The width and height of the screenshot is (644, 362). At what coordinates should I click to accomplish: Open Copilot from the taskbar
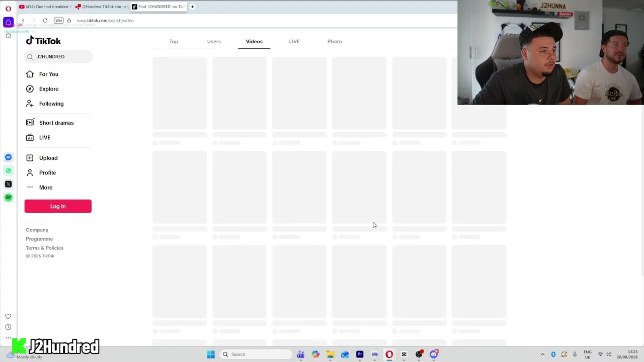[x=315, y=354]
